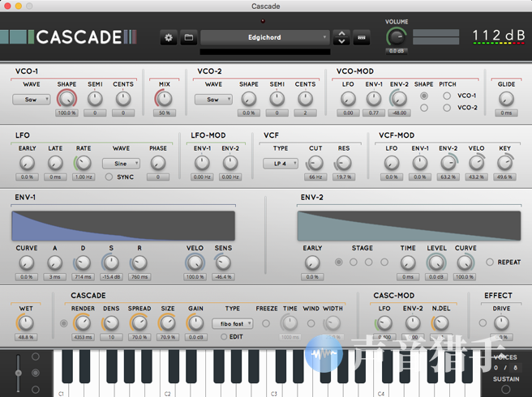Click the ENV-1 VELO knob
This screenshot has height=397, width=532.
point(195,263)
